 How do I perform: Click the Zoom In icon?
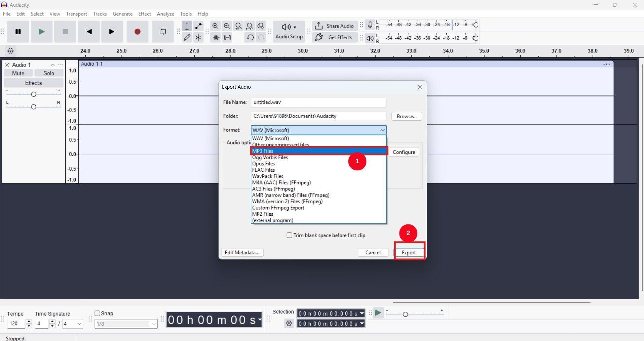(x=216, y=26)
